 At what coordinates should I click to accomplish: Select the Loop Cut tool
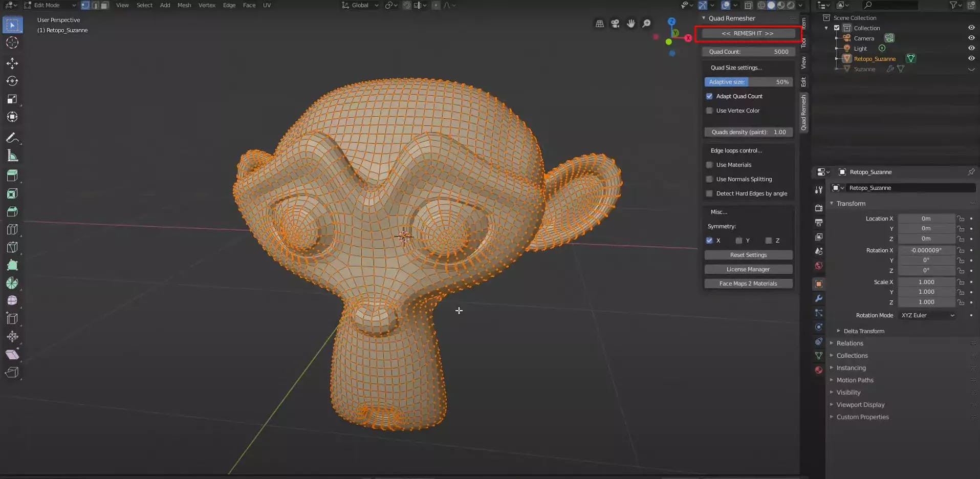tap(12, 229)
